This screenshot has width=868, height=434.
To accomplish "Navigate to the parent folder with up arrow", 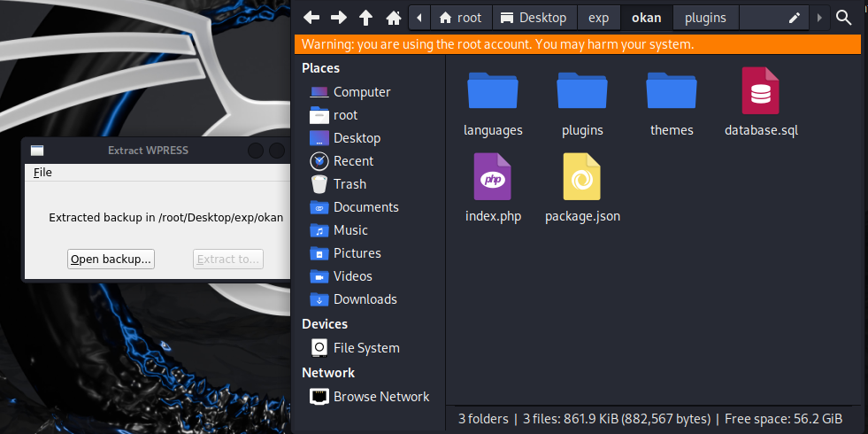I will pos(365,18).
